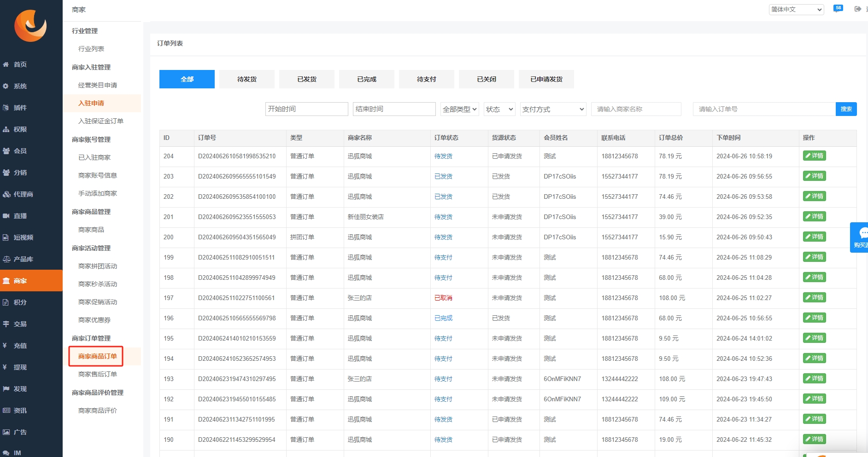Open 行业列表 in submenu
Image resolution: width=868 pixels, height=457 pixels.
tap(91, 49)
